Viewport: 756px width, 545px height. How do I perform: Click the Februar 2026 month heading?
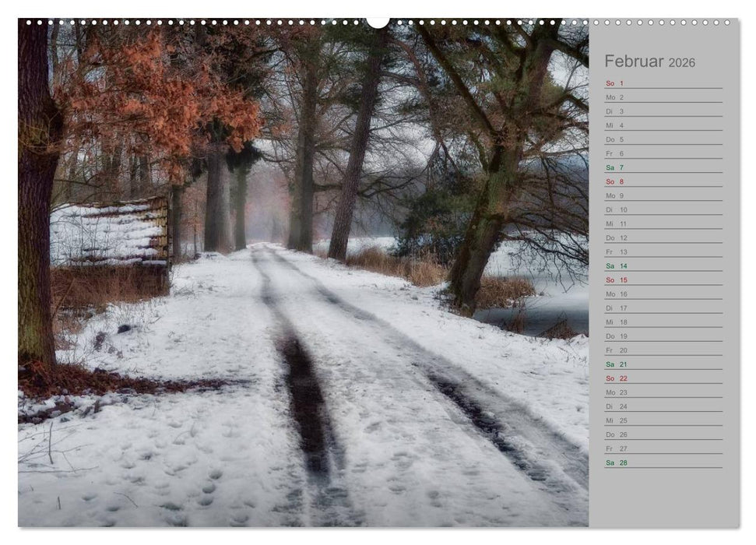[649, 62]
